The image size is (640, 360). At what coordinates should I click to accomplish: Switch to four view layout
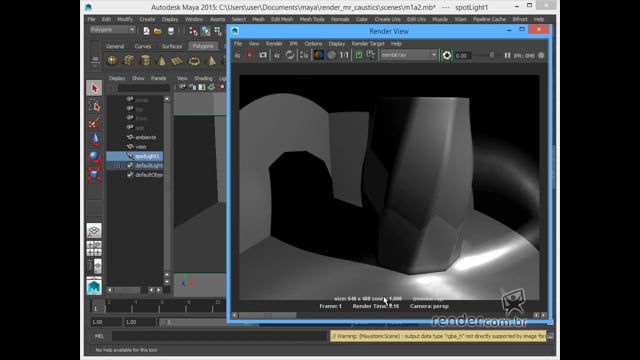[x=94, y=248]
